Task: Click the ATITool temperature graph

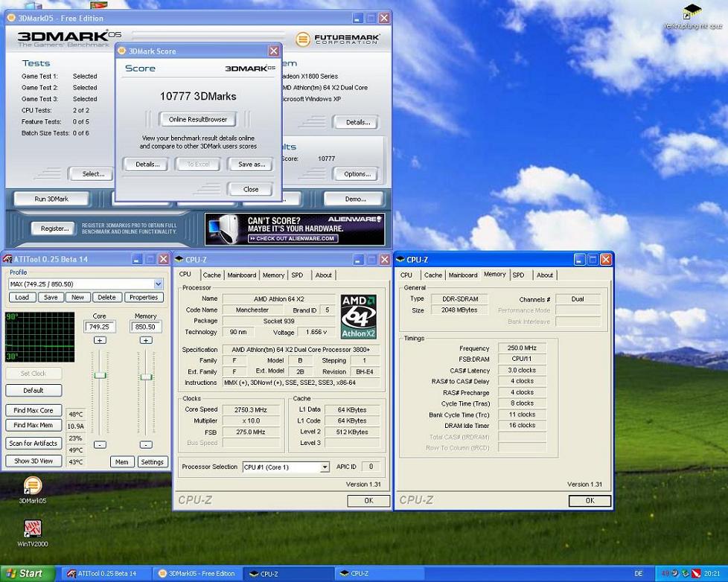Action: coord(39,337)
